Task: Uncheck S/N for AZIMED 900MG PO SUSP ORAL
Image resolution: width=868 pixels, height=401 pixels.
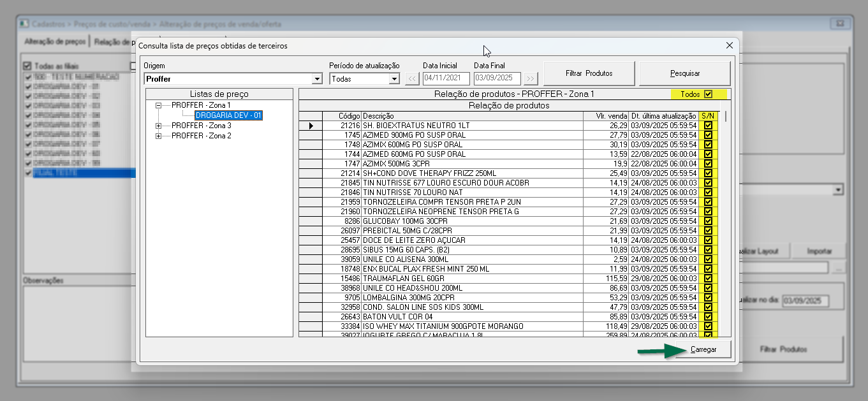Action: point(708,135)
